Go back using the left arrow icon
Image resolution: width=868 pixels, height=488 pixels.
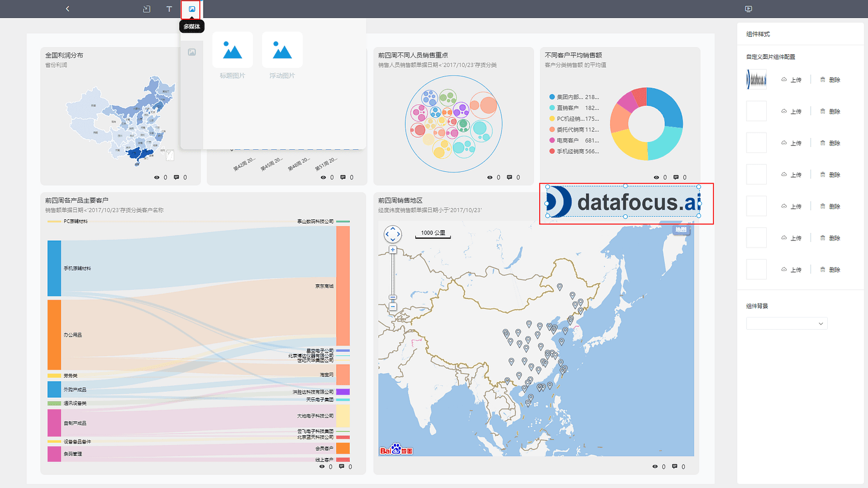(x=67, y=9)
